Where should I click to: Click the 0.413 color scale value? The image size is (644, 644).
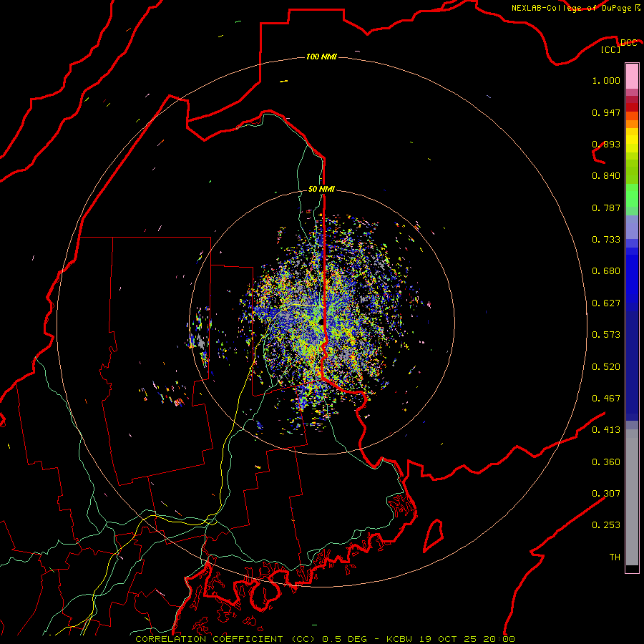point(606,430)
